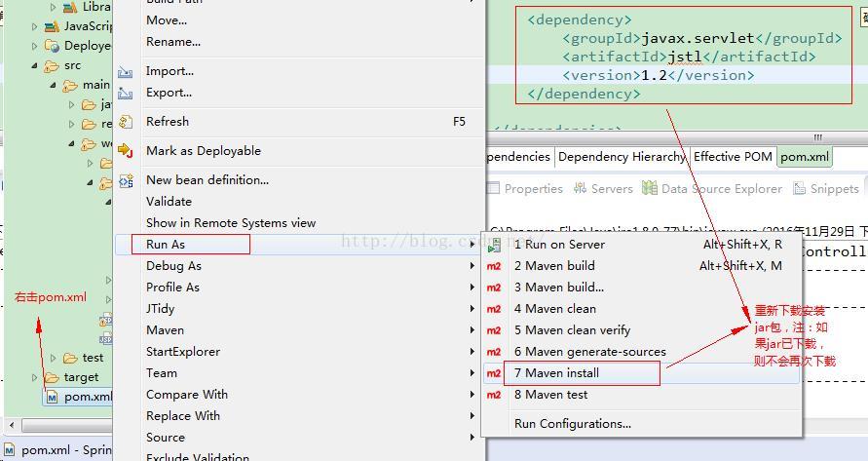Collapse the src folder node
Image resolution: width=868 pixels, height=461 pixels.
point(34,65)
